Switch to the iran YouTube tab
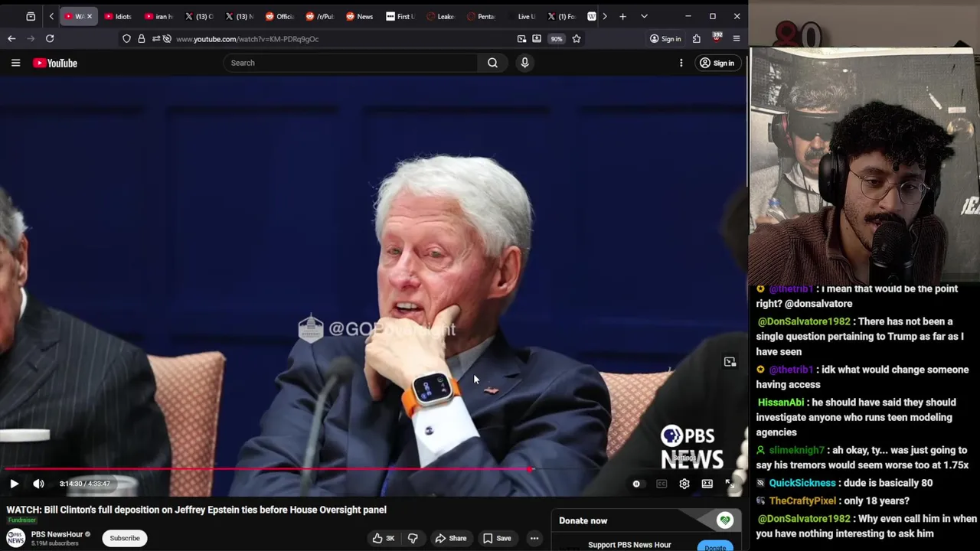The image size is (980, 551). pos(158,16)
